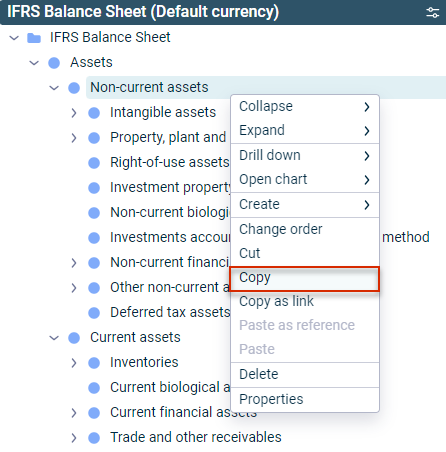Screen dimensions: 446x452
Task: Click the blue dot beside Trade and other receivables
Action: coord(94,438)
